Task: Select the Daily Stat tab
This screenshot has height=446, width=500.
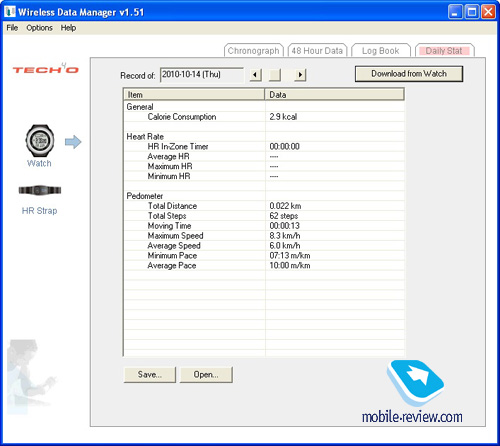Action: (444, 51)
